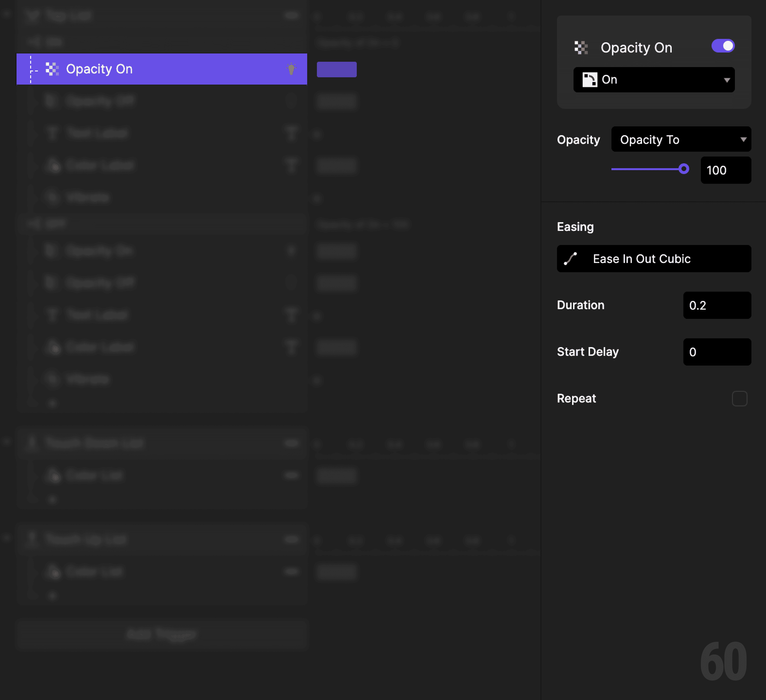This screenshot has width=766, height=700.
Task: Click the Duration value field showing 0.2
Action: coord(717,305)
